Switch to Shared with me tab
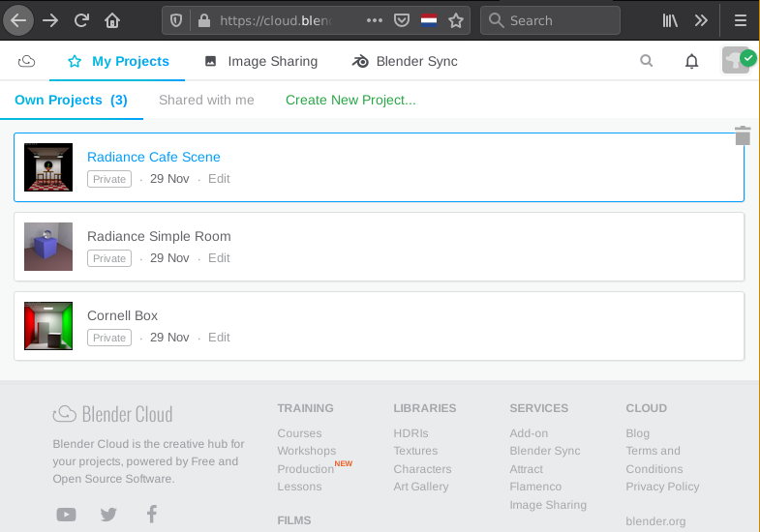This screenshot has height=532, width=760. click(x=206, y=100)
